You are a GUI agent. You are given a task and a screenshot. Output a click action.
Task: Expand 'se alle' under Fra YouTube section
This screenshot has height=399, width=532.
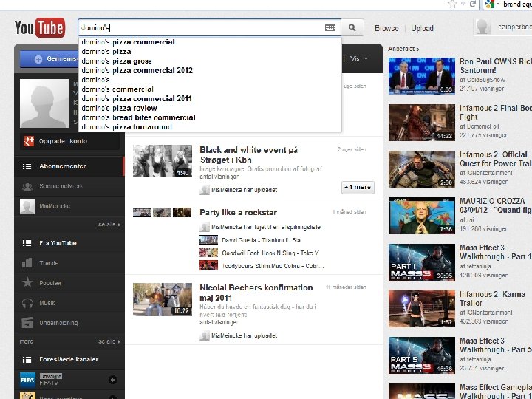point(109,341)
